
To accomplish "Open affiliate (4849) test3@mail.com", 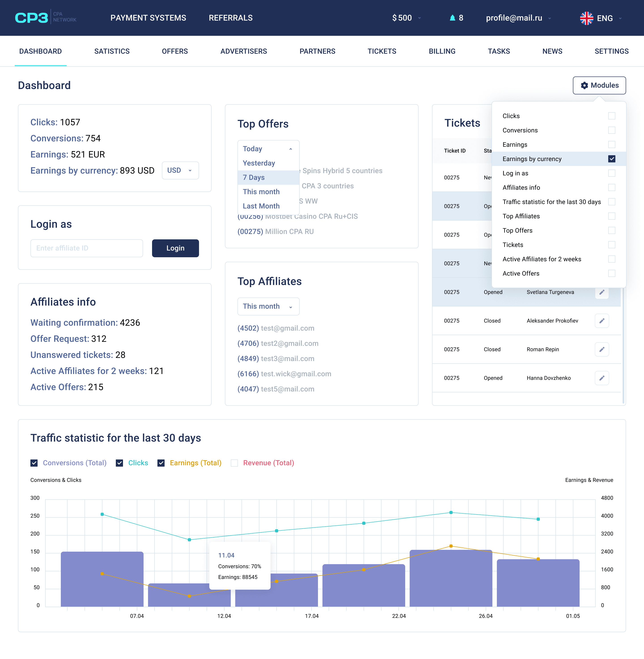I will pos(276,359).
